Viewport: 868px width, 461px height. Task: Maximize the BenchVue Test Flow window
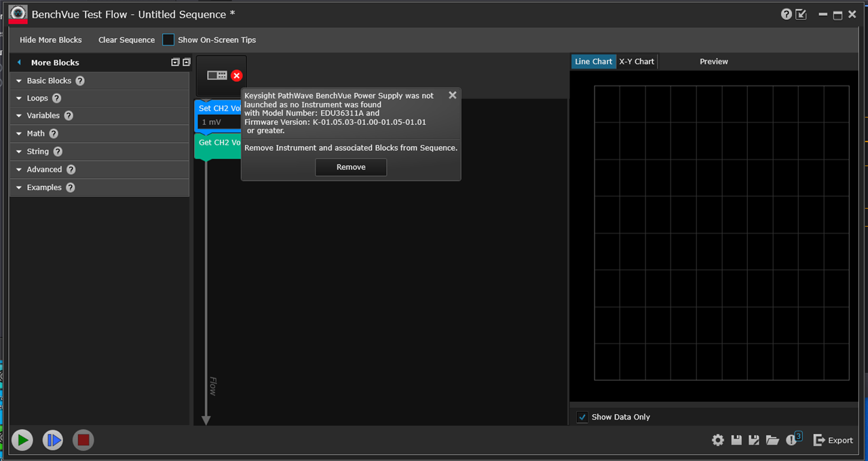(x=837, y=15)
